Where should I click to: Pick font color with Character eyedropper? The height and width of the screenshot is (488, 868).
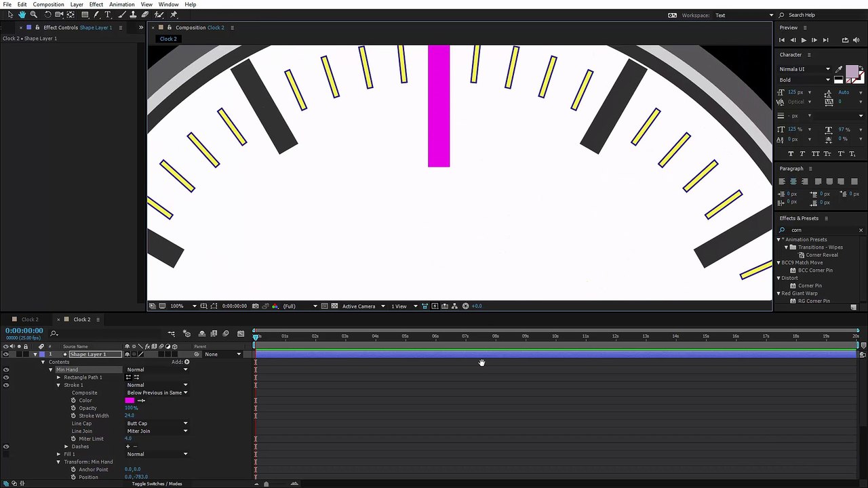tap(840, 69)
